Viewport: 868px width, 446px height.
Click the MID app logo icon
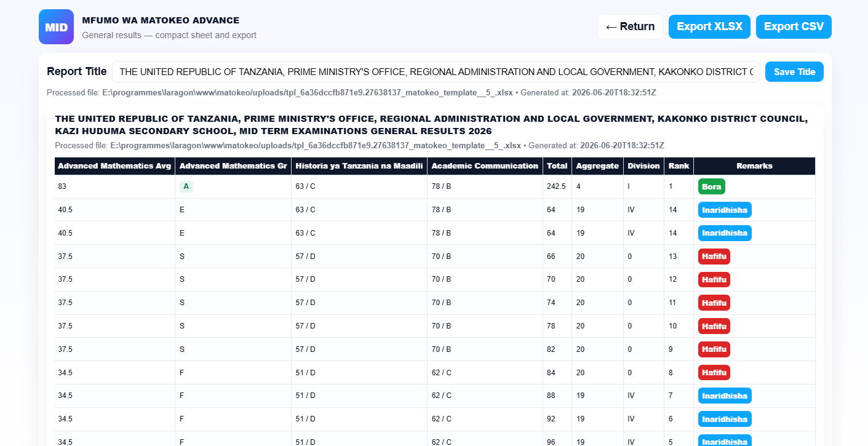coord(56,26)
